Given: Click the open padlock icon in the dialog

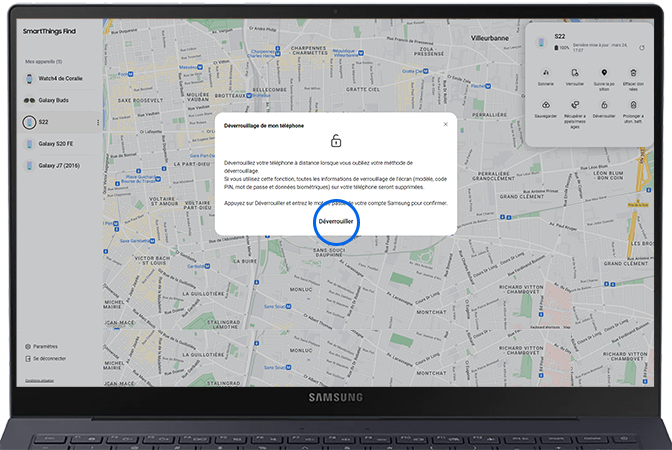Looking at the screenshot, I should (x=336, y=141).
